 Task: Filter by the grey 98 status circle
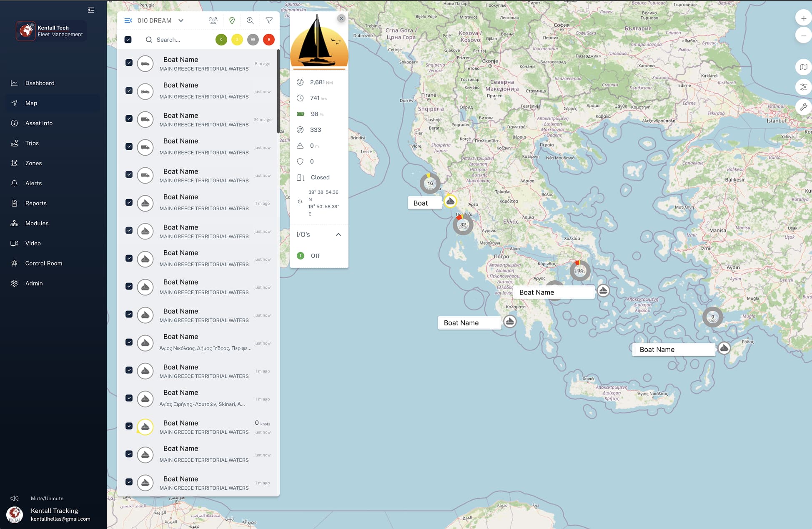253,40
